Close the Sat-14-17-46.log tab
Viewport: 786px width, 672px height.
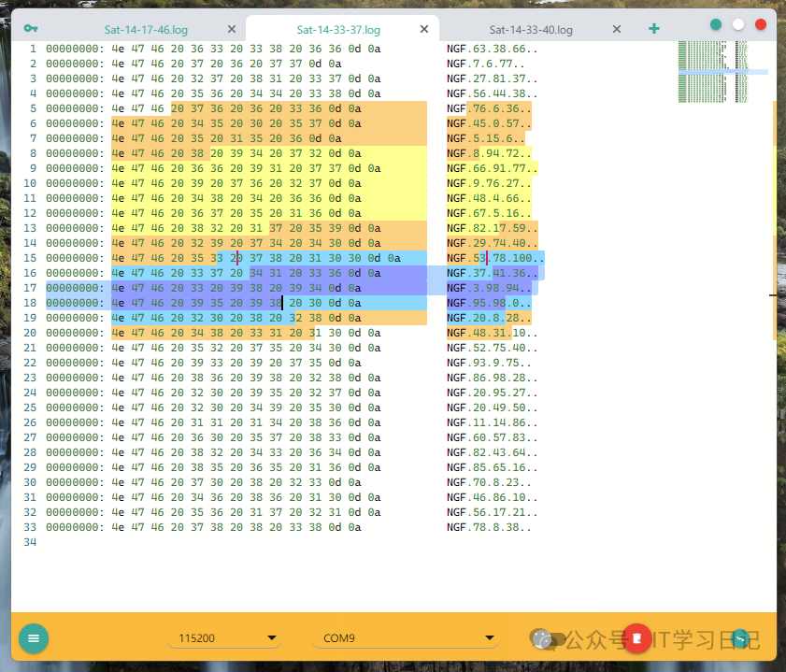click(231, 30)
